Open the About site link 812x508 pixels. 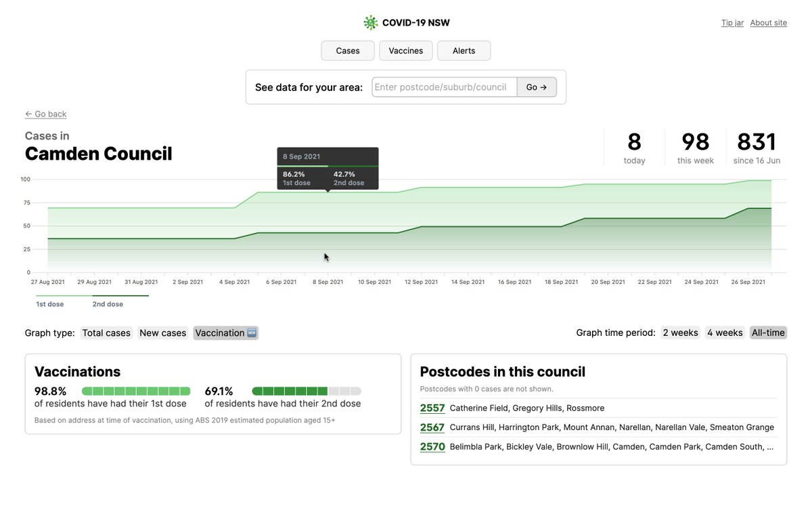(769, 23)
